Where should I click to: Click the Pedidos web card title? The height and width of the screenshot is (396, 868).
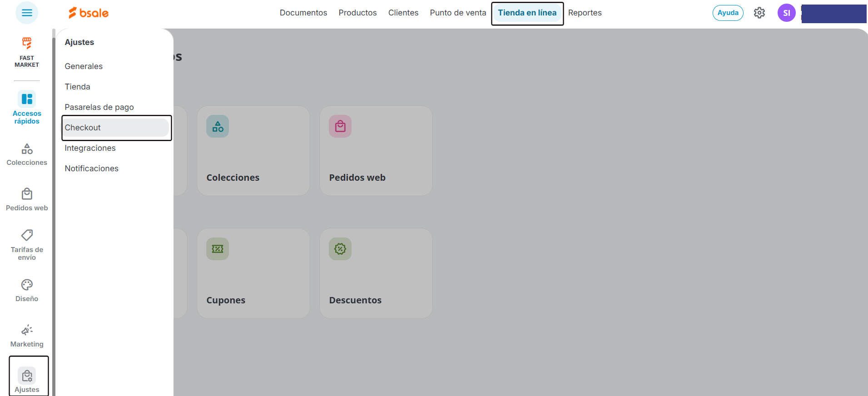(357, 178)
